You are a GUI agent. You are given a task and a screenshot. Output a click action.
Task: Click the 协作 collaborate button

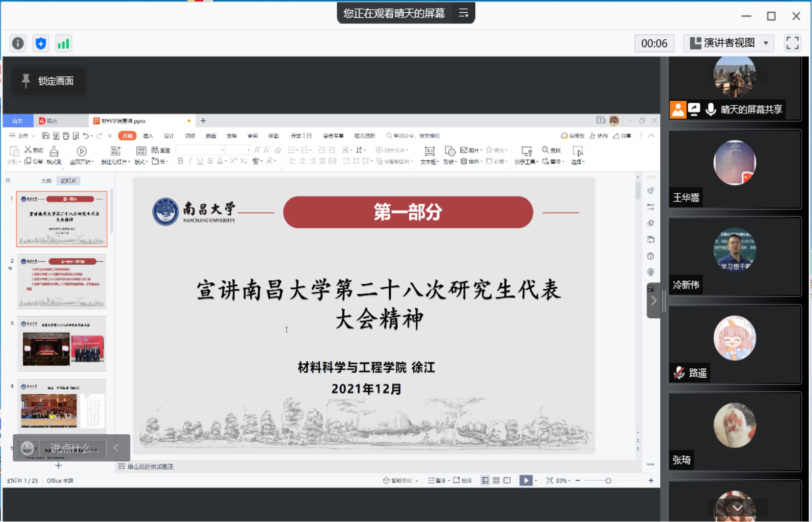tap(598, 136)
